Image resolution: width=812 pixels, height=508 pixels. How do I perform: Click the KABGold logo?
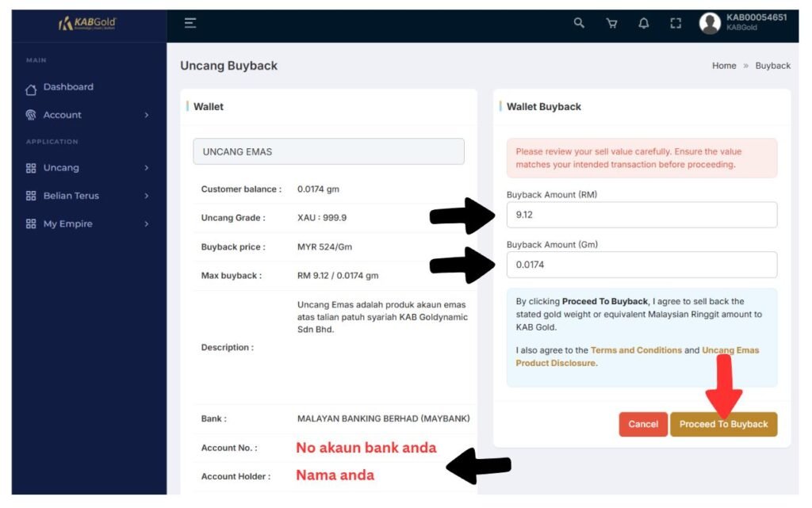click(x=87, y=23)
